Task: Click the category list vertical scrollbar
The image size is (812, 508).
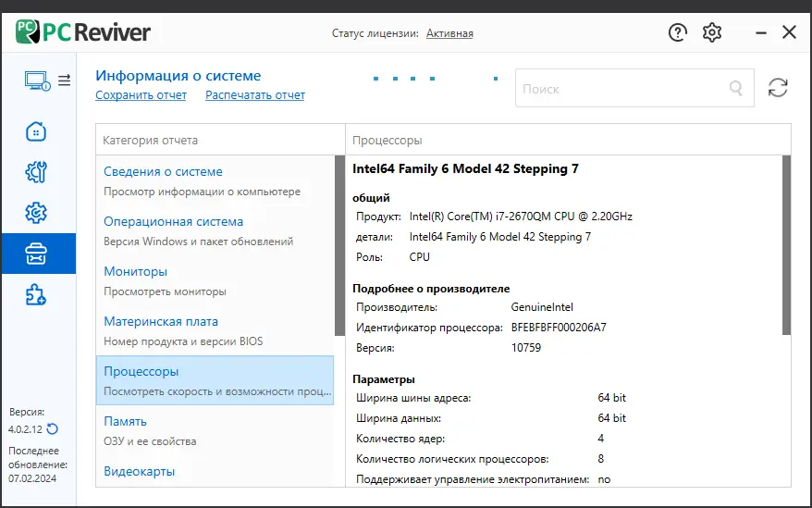Action: (x=339, y=246)
